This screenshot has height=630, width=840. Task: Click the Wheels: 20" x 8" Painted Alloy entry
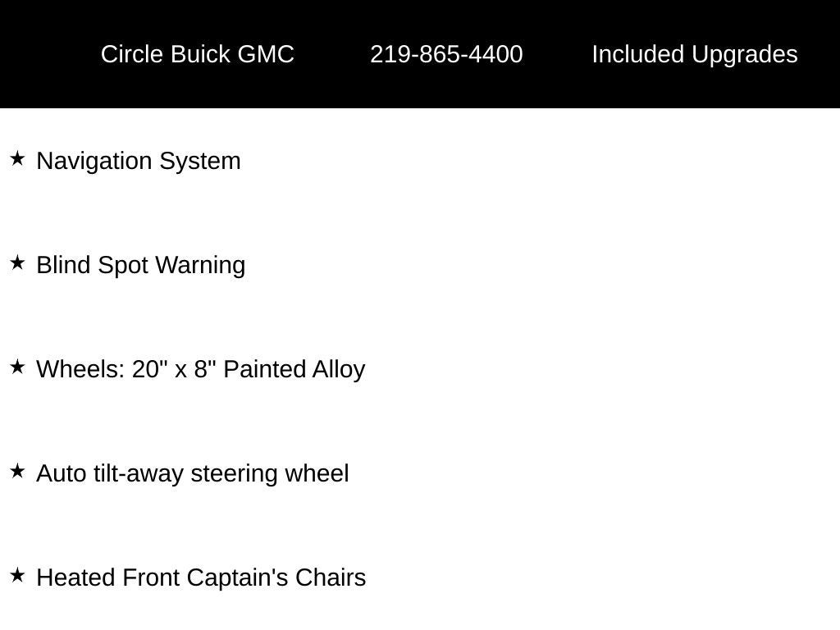click(x=200, y=369)
